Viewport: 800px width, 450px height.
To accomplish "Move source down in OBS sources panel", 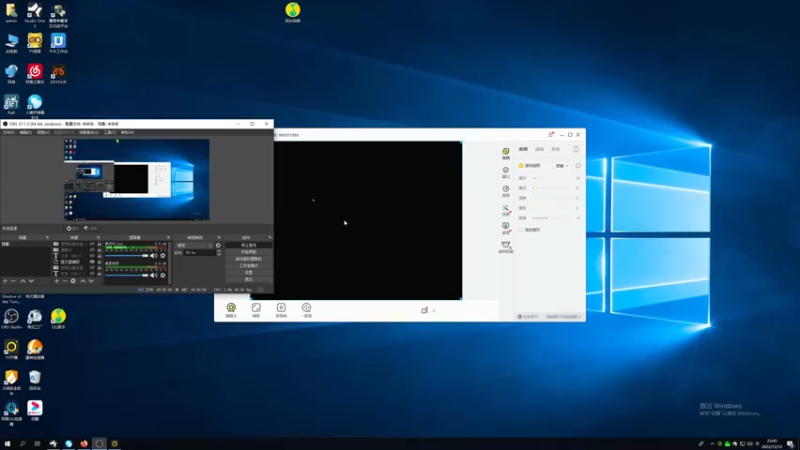I will (x=91, y=281).
